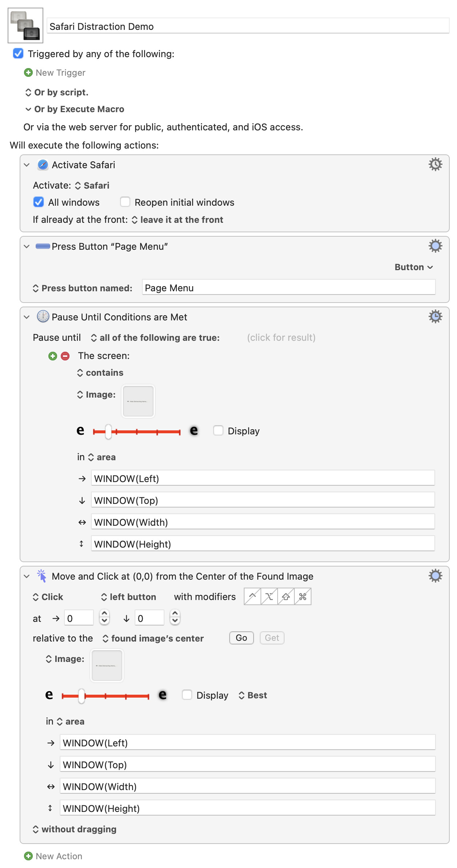Open the Activate Safari application popup
The height and width of the screenshot is (868, 457).
coord(92,185)
